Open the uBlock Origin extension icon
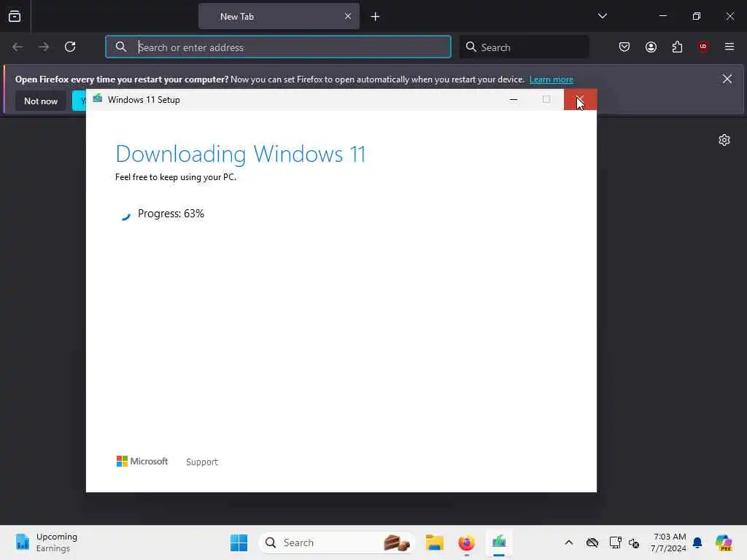The image size is (747, 560). pos(703,47)
